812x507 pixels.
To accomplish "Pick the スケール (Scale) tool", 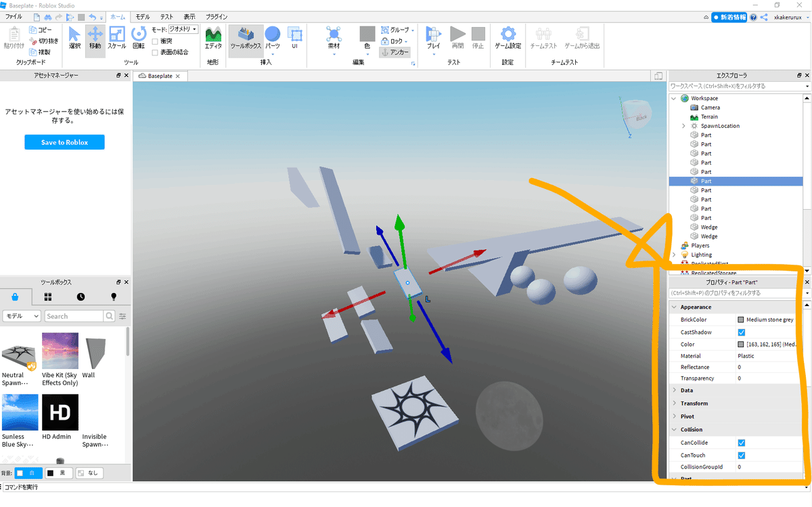I will [116, 37].
